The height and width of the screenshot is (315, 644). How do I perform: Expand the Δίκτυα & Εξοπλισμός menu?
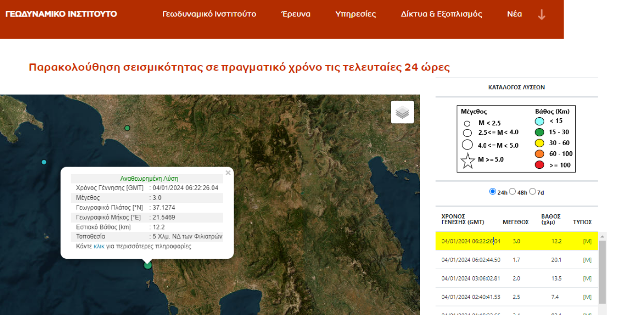[x=441, y=14]
